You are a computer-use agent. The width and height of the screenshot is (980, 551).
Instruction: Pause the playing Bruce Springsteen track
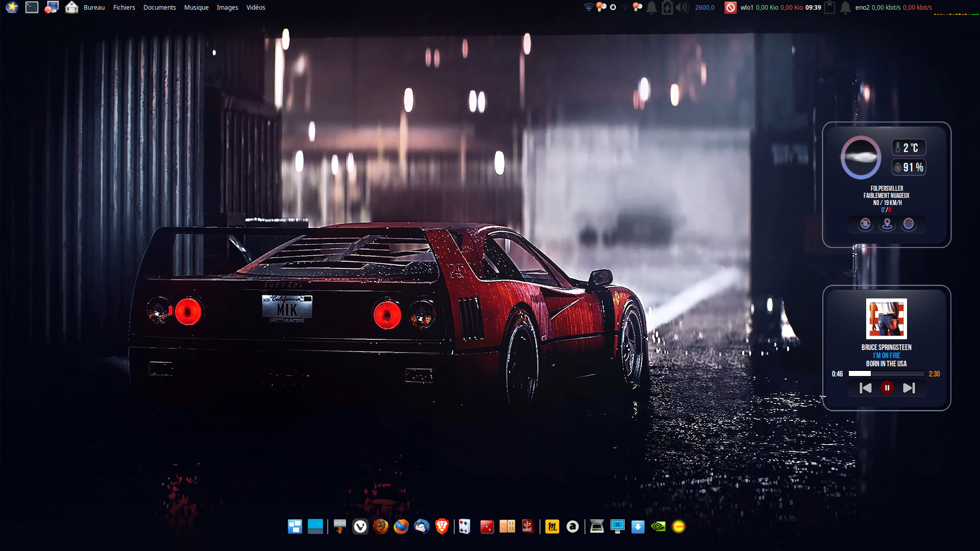887,388
